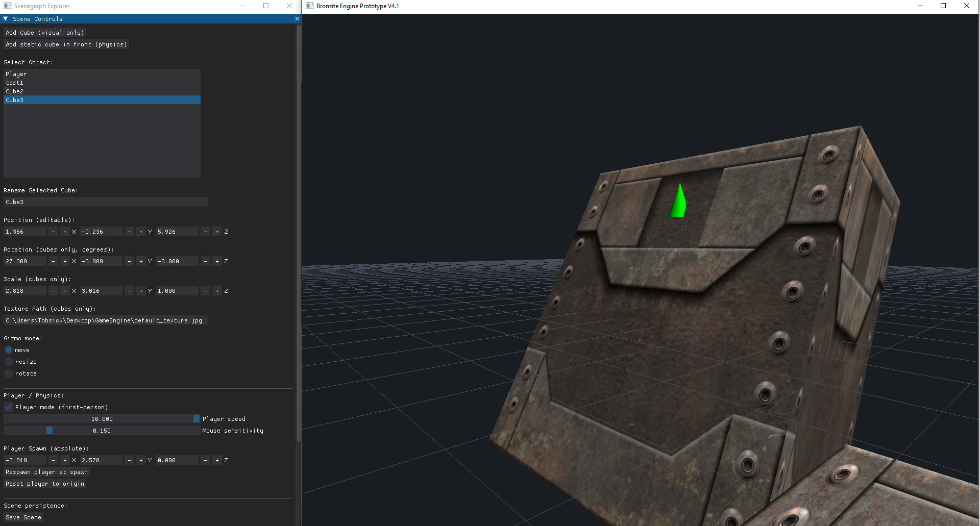Click the Scale X value field
This screenshot has width=980, height=526.
[25, 291]
